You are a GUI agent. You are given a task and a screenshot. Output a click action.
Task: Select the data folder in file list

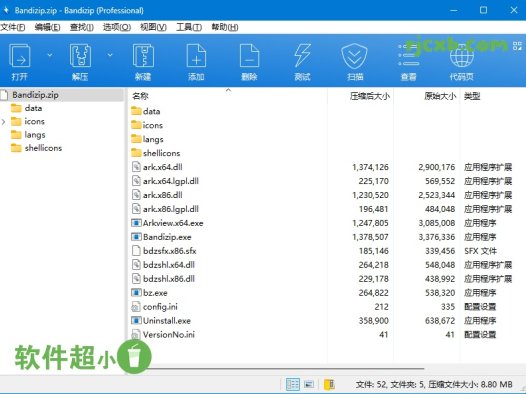(151, 111)
